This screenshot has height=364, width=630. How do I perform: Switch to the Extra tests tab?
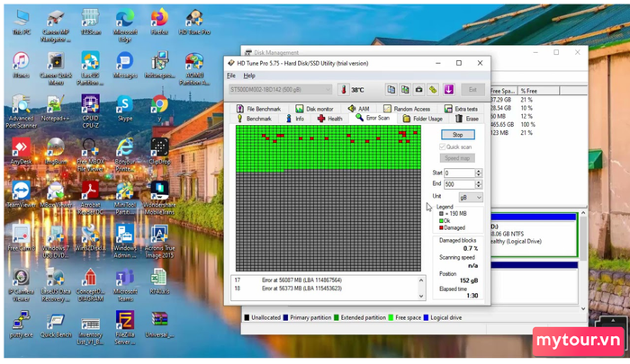[x=461, y=109]
